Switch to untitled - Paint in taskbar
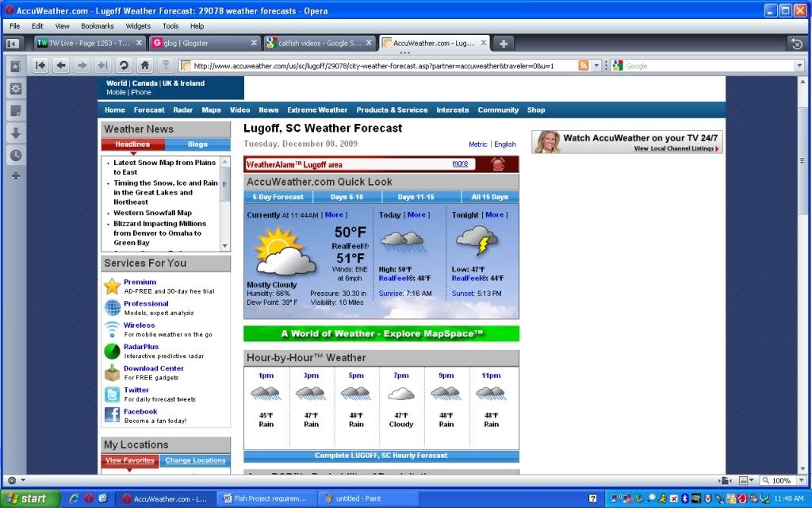Viewport: 812px width, 508px height. coord(368,498)
